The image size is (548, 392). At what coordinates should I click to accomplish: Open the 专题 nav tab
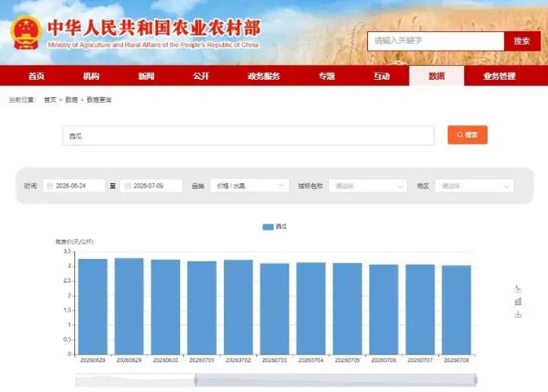(326, 76)
